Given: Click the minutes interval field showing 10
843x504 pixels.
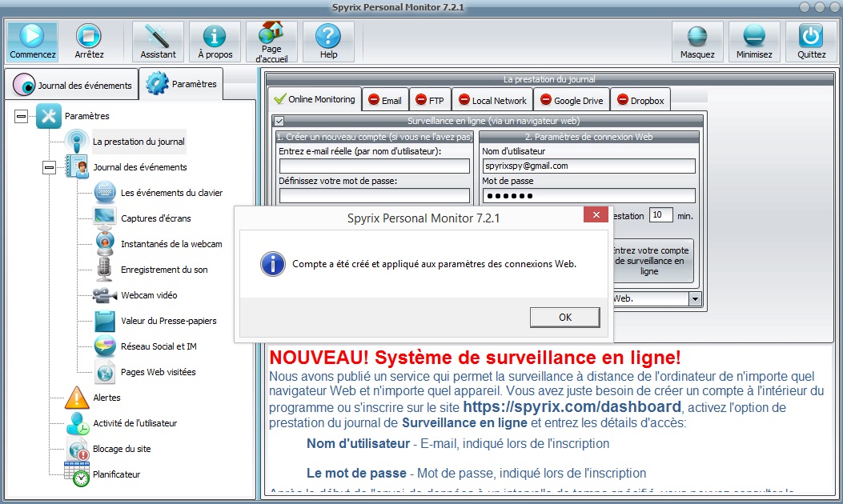Looking at the screenshot, I should coord(660,215).
